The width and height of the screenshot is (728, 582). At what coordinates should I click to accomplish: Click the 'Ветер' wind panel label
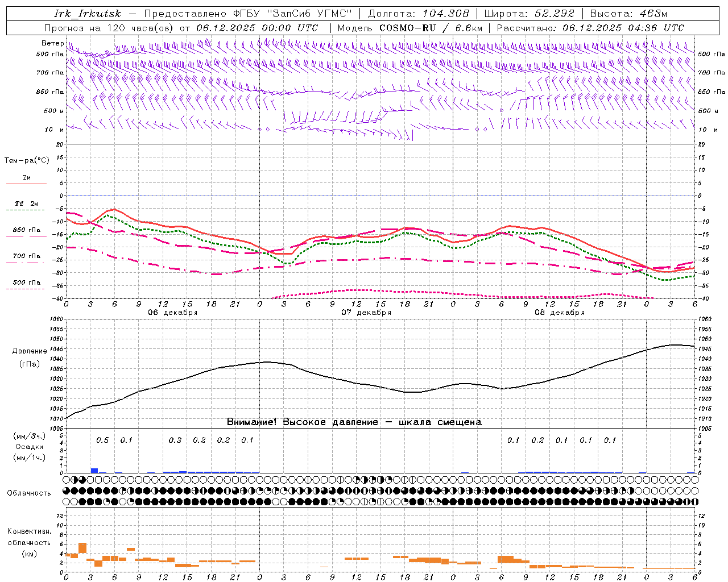click(53, 43)
